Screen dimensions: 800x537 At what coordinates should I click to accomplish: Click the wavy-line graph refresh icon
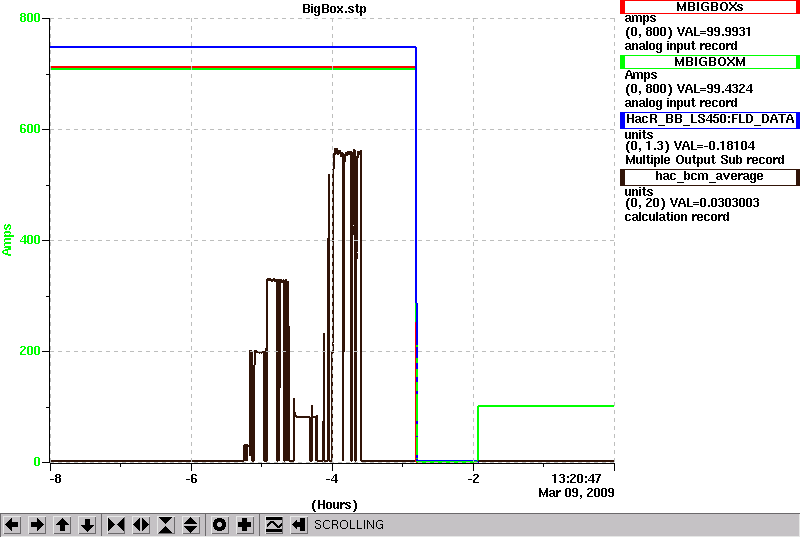274,525
